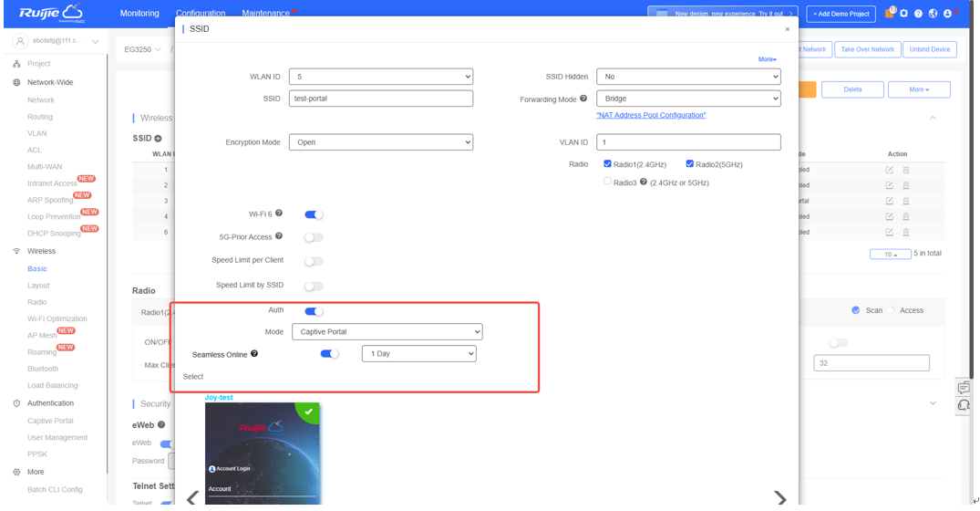
Task: Toggle the Seamless Online switch
Action: coord(329,354)
